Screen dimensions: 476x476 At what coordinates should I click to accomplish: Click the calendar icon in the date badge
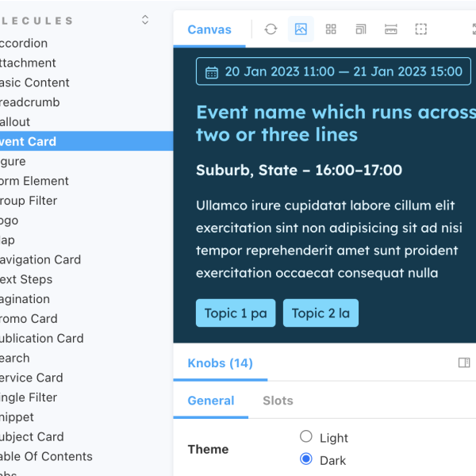(x=212, y=72)
